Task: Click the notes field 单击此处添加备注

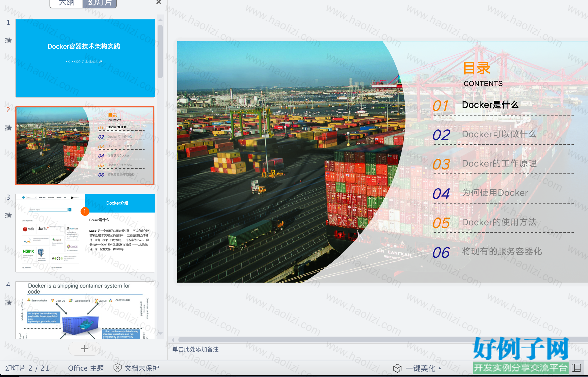Action: coord(196,349)
